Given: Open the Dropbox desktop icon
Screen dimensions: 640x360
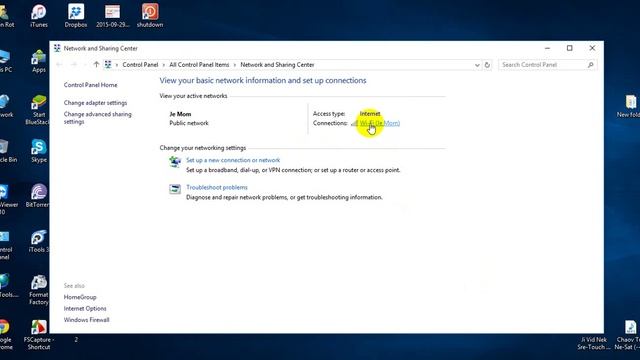Looking at the screenshot, I should point(76,16).
